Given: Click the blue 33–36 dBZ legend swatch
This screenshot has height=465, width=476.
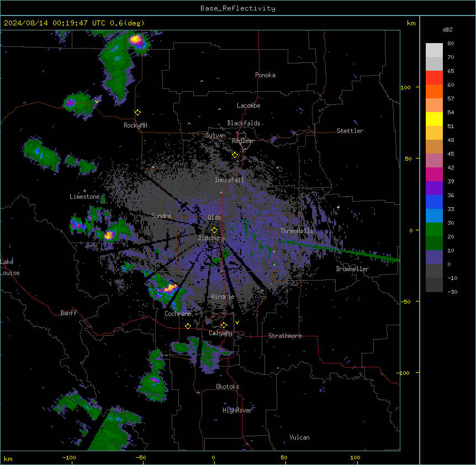Looking at the screenshot, I should tap(434, 202).
